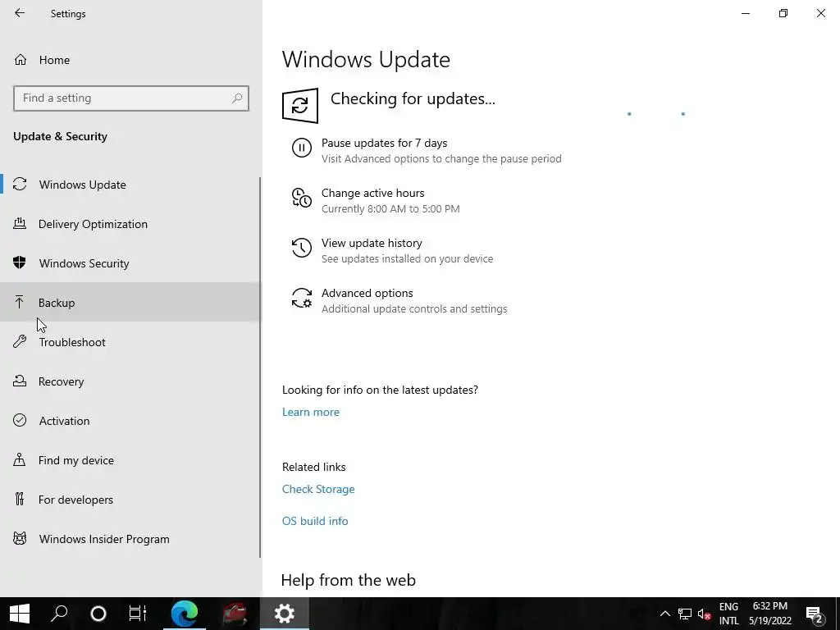Select Windows Update in the sidebar
Screen dimensions: 840x630
(x=130, y=185)
